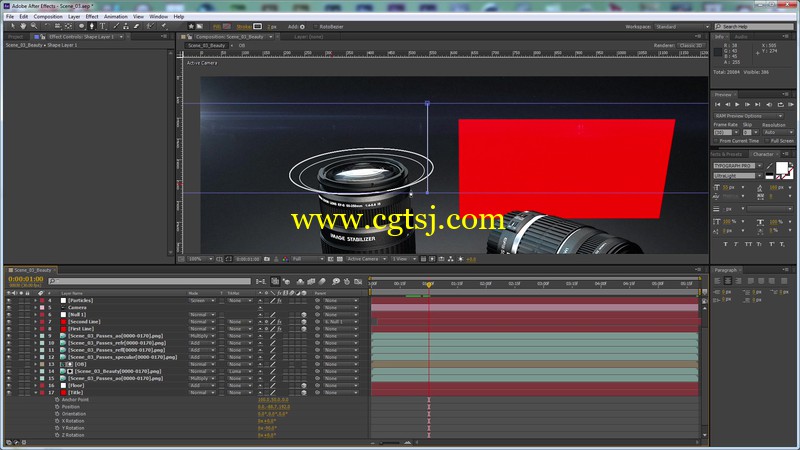Select the Rotation tool

(x=47, y=26)
